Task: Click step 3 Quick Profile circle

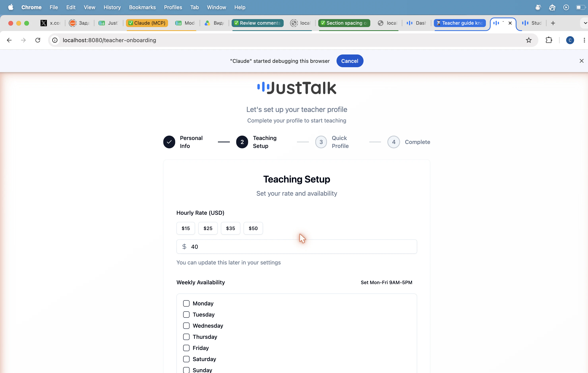Action: (321, 142)
